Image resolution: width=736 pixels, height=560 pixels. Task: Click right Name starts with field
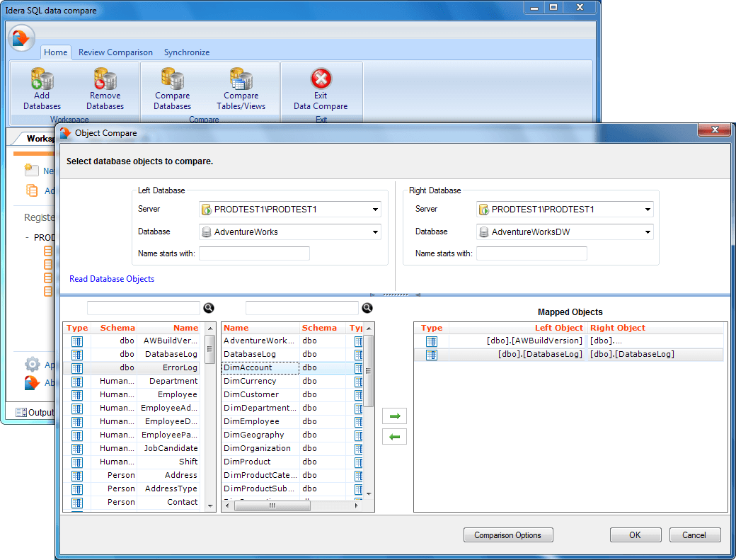click(x=531, y=253)
